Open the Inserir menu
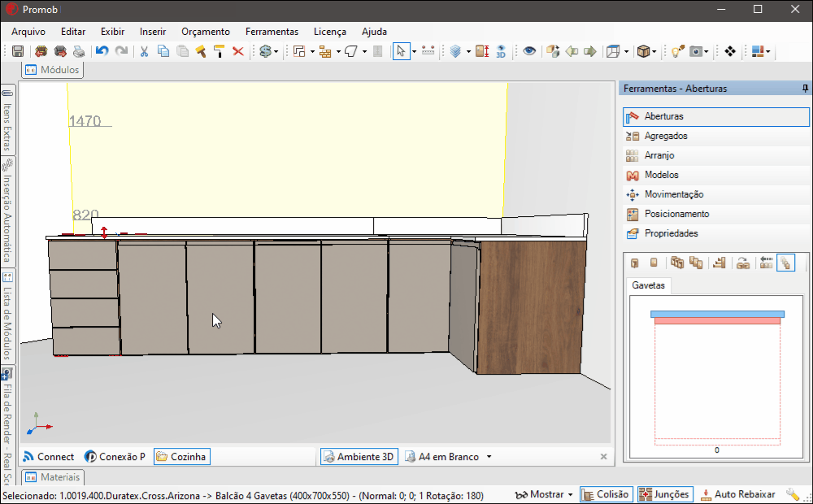 click(153, 32)
